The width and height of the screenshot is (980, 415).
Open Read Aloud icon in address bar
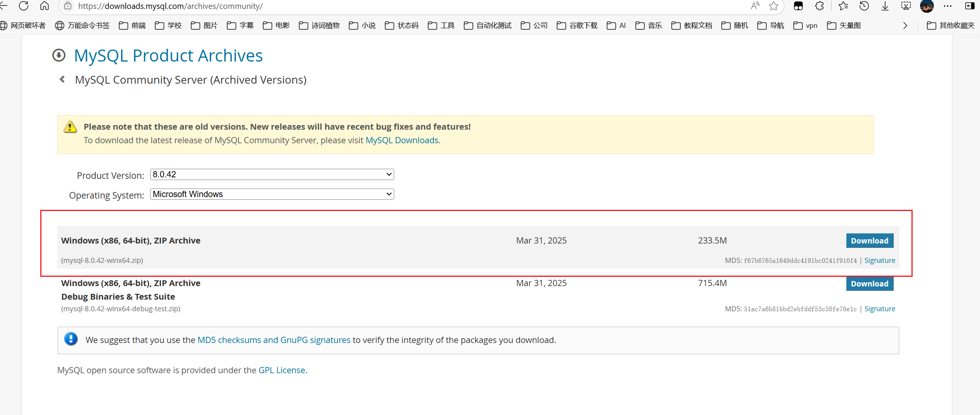coord(755,6)
